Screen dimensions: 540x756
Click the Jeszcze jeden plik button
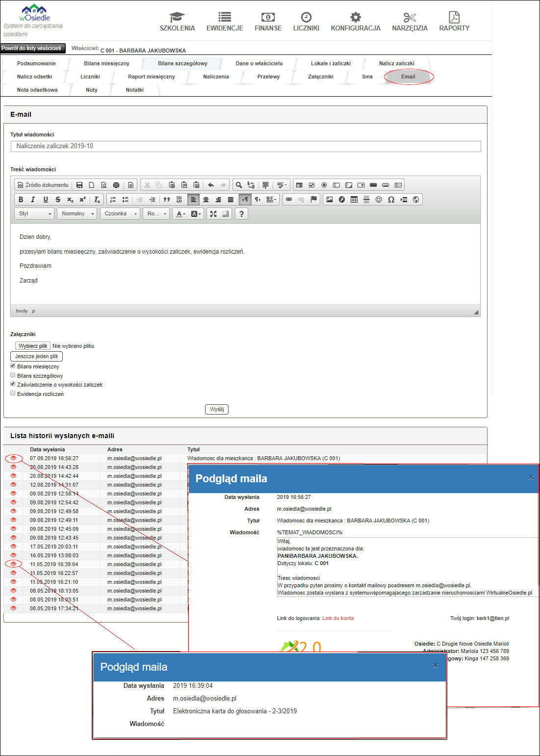click(36, 356)
